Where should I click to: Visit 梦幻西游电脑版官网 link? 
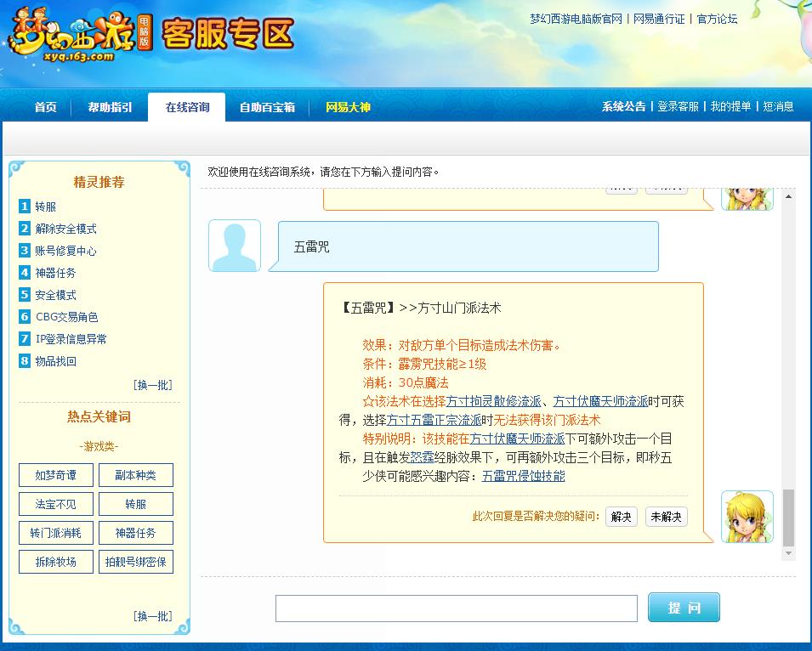click(576, 20)
